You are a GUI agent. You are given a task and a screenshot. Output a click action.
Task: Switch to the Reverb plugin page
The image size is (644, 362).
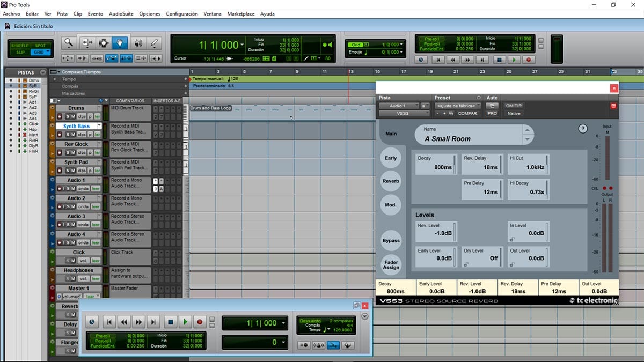(391, 181)
